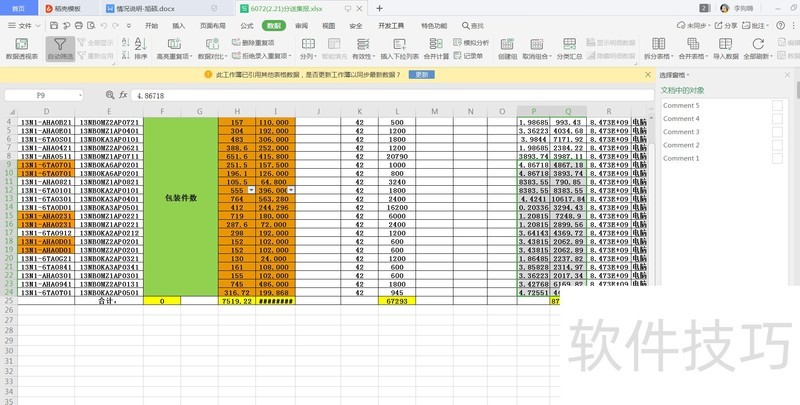This screenshot has width=800, height=405.
Task: Toggle the 自动筛选 auto filter
Action: (60, 48)
